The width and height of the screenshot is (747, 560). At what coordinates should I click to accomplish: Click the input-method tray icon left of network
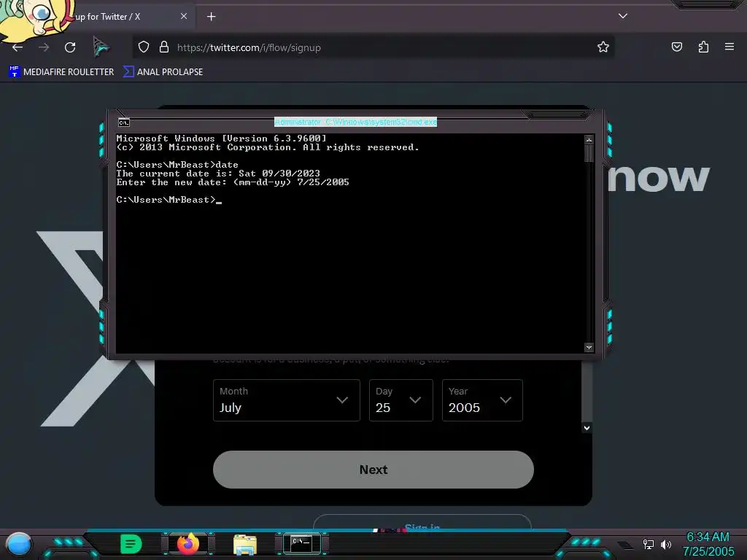(x=625, y=545)
